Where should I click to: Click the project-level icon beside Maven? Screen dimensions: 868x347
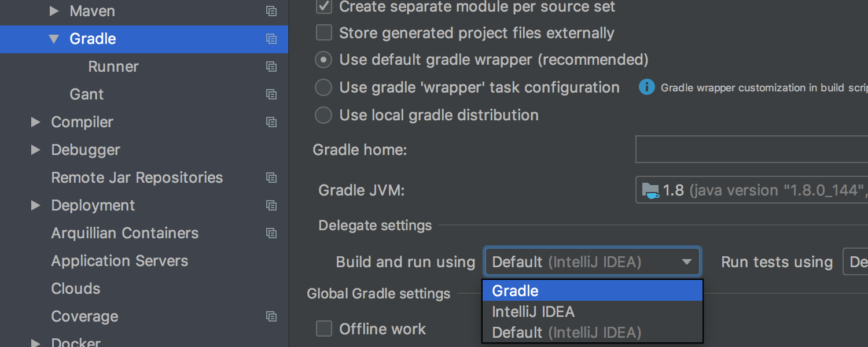click(271, 11)
